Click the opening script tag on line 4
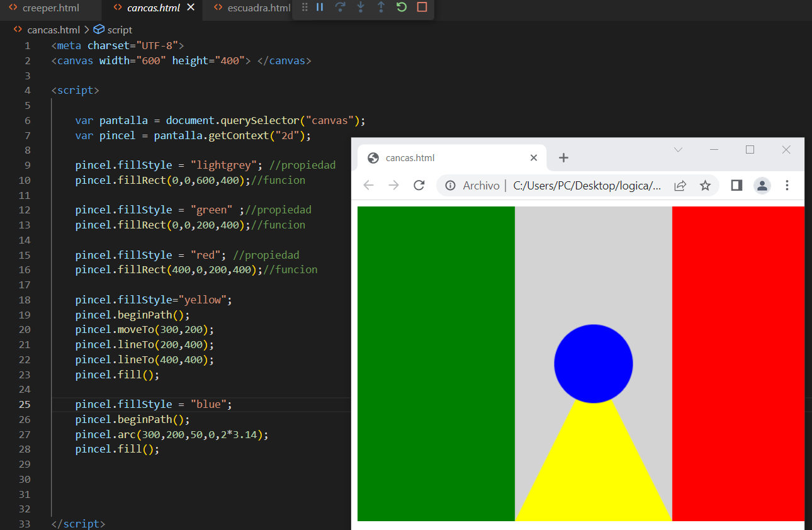This screenshot has height=530, width=812. tap(76, 90)
